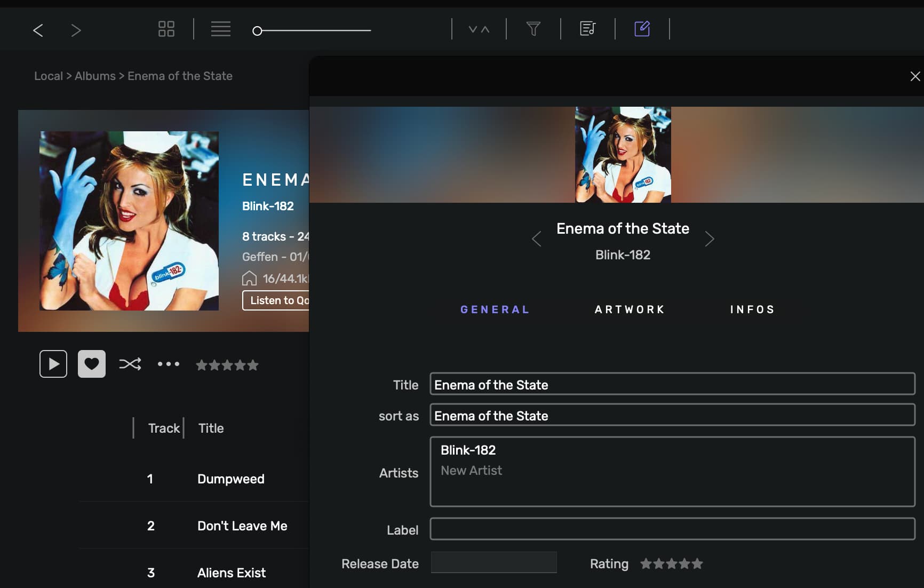Toggle the metadata edit pencil icon

point(642,29)
